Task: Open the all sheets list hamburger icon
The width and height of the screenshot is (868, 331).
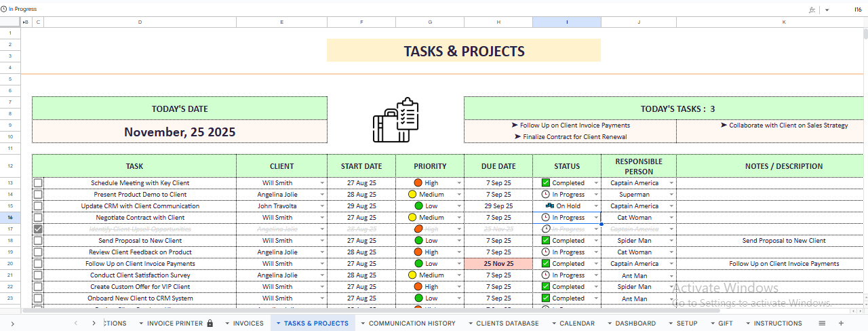Action: click(822, 324)
